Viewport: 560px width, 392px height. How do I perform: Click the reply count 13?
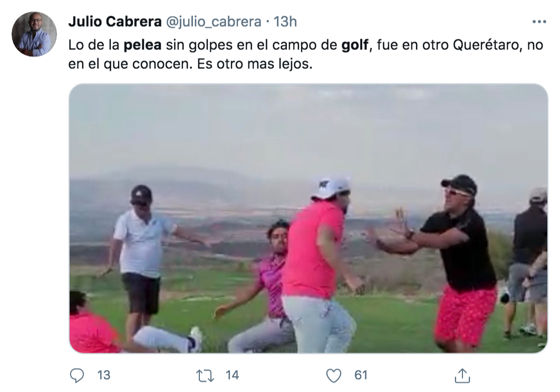click(103, 375)
